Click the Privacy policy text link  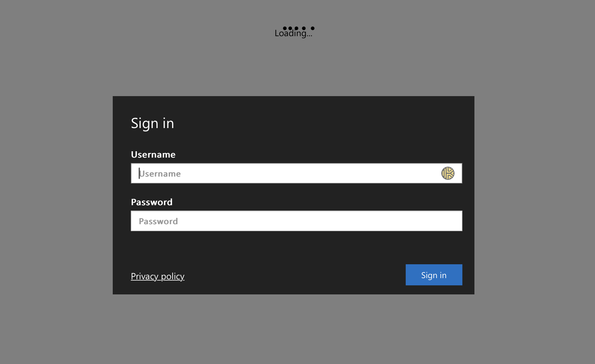158,276
